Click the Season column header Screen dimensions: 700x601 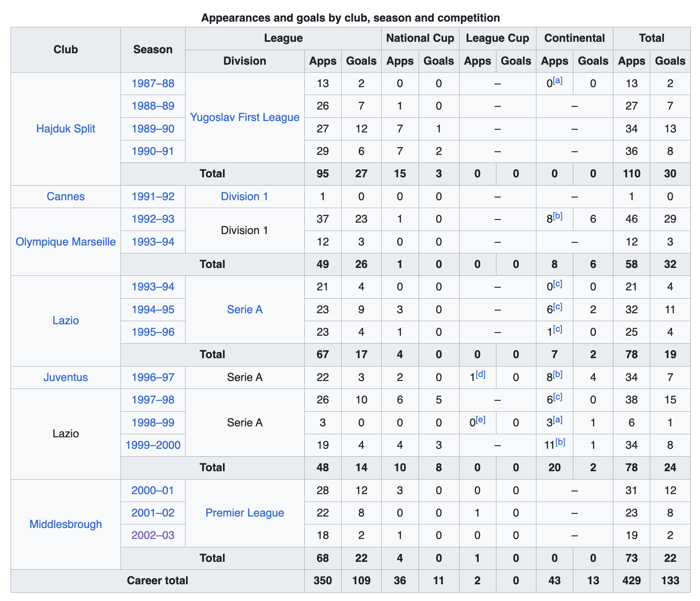click(153, 50)
